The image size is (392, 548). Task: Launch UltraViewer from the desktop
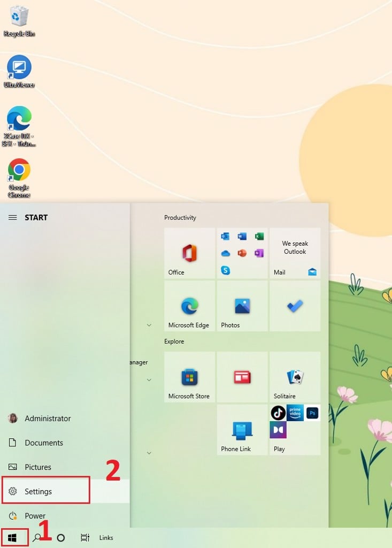[x=19, y=71]
